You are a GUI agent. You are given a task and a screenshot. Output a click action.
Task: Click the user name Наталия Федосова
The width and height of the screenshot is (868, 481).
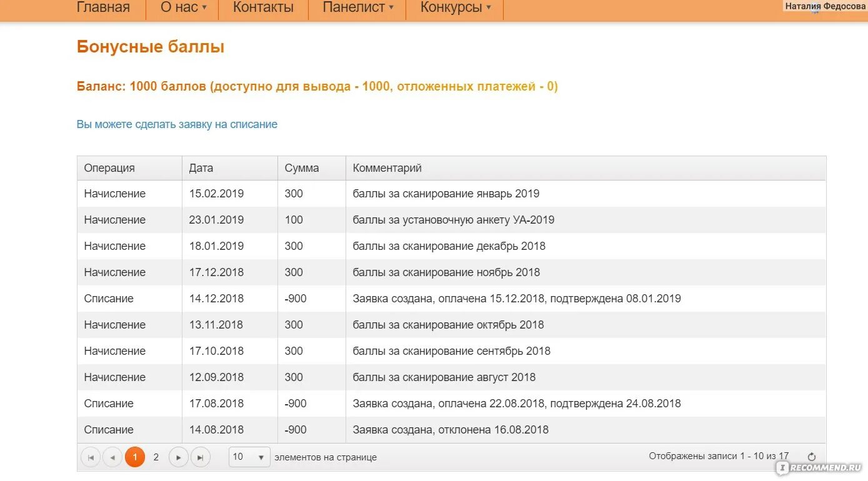point(825,6)
